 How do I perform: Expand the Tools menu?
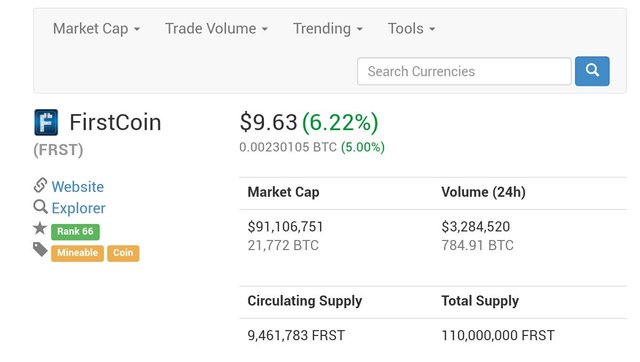click(411, 29)
